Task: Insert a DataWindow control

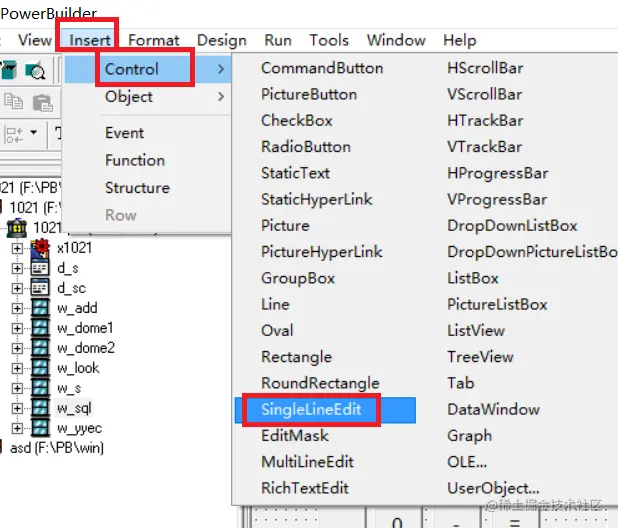Action: (x=493, y=409)
